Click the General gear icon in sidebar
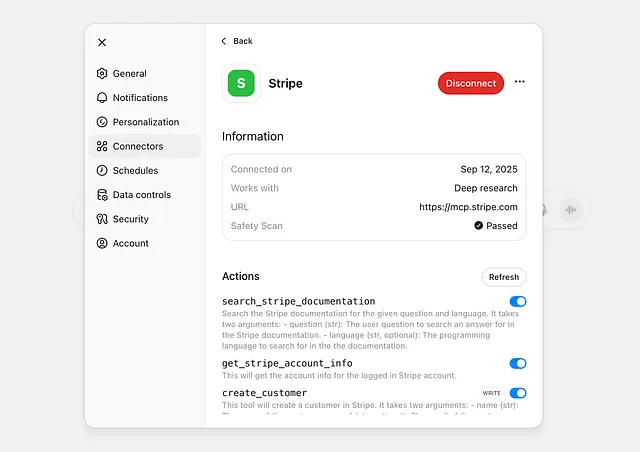The width and height of the screenshot is (640, 452). click(x=102, y=74)
